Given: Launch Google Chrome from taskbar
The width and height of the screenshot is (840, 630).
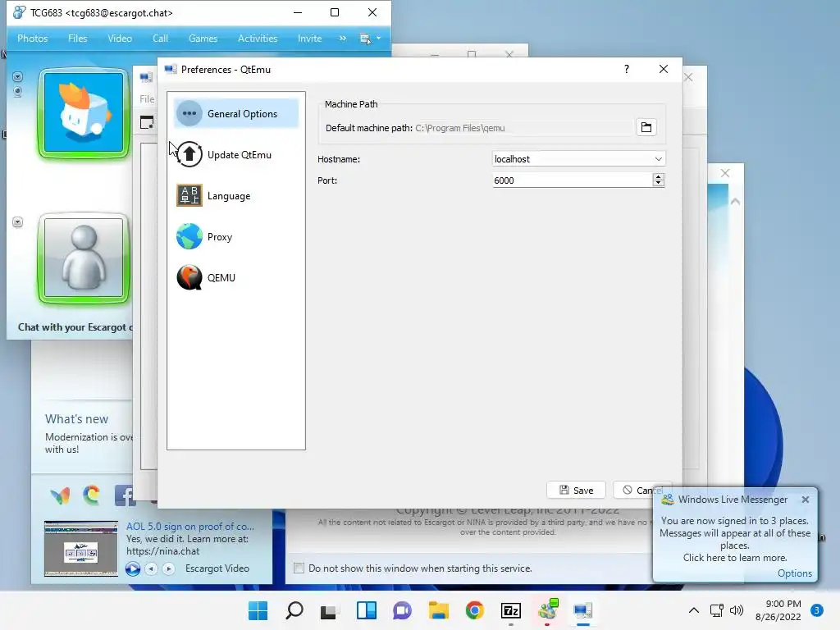Looking at the screenshot, I should [x=475, y=610].
